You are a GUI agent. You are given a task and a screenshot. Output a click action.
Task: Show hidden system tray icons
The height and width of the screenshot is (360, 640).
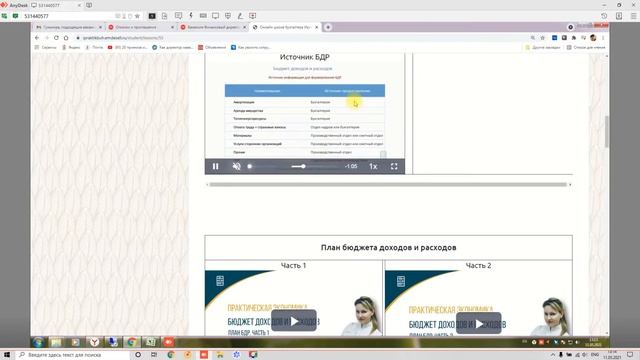pyautogui.click(x=553, y=355)
